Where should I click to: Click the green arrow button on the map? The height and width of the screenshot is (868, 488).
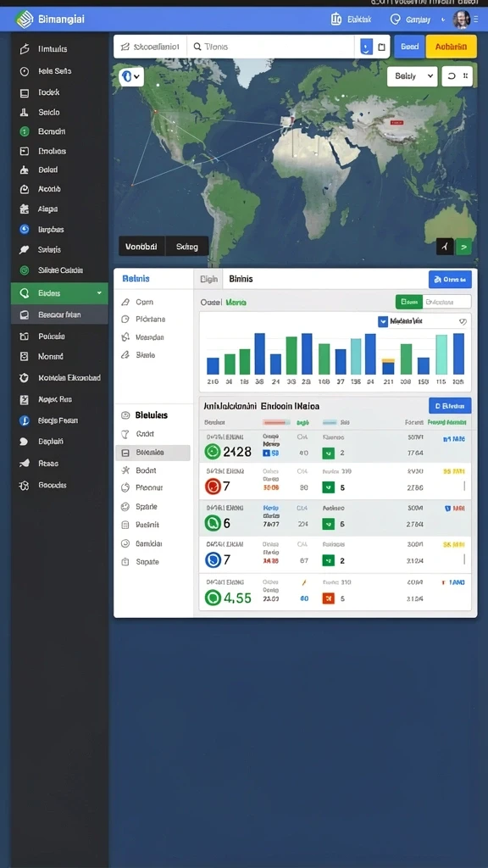pos(463,247)
